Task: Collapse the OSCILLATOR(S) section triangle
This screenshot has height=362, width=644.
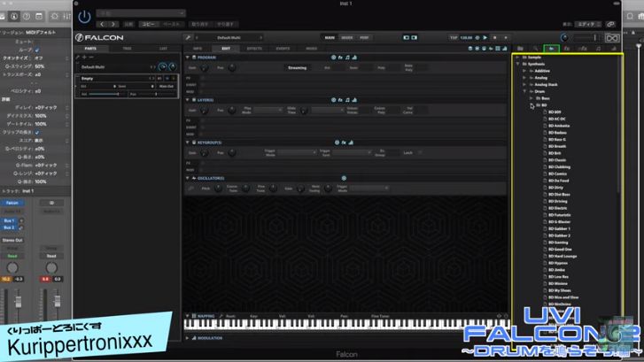Action: [x=188, y=178]
